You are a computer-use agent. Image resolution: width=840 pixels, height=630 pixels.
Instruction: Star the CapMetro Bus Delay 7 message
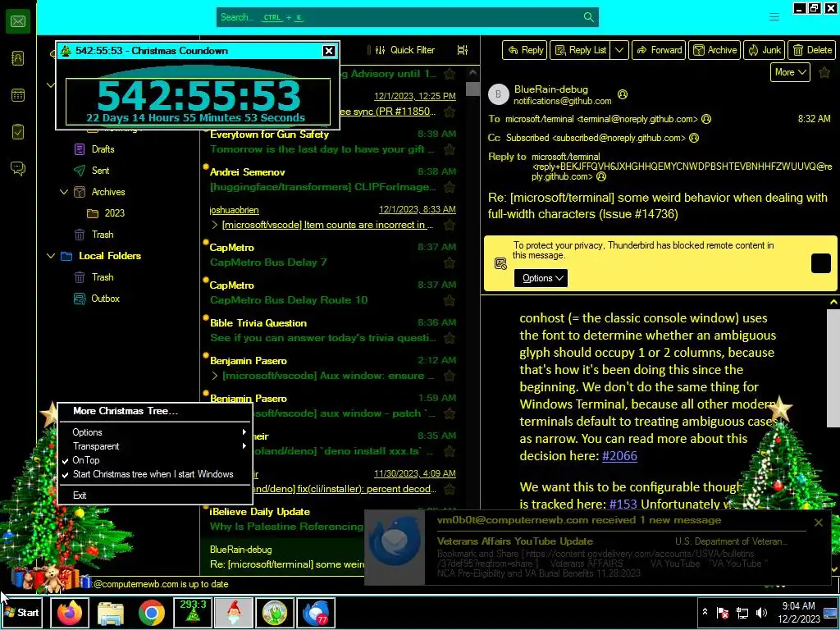coord(450,262)
